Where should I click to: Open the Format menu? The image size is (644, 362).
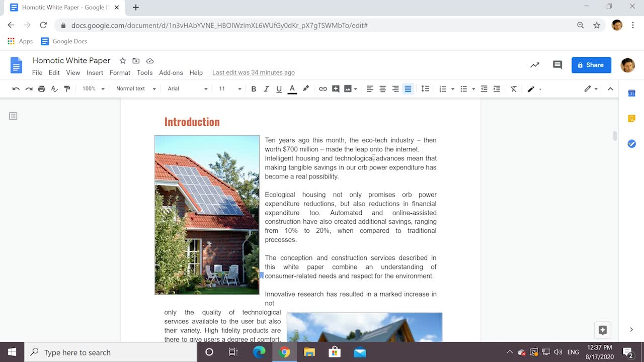pos(120,73)
